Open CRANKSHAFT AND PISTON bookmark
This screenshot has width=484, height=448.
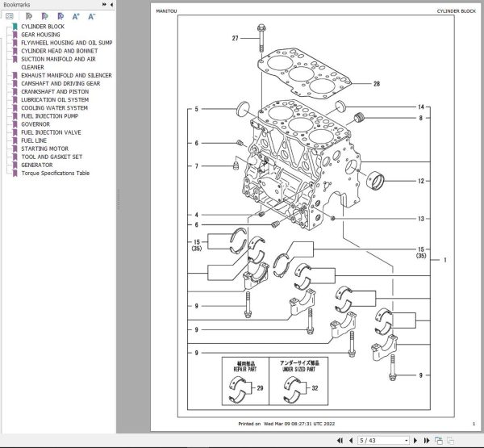(55, 92)
